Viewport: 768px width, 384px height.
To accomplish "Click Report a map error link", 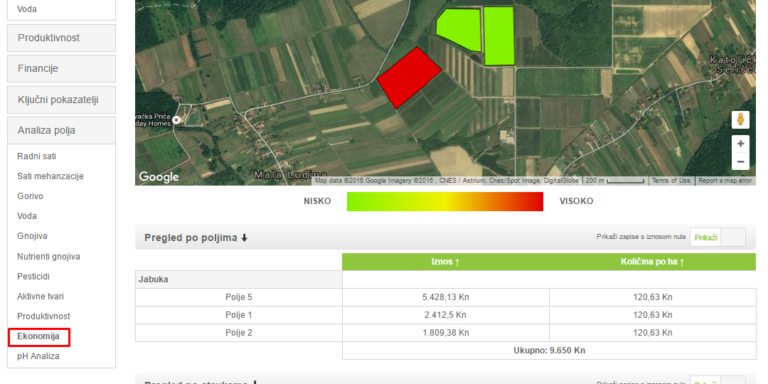I will tap(725, 181).
